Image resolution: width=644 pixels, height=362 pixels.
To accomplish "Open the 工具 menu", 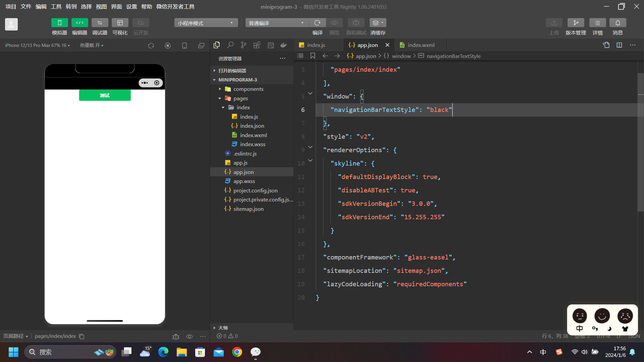I will 56,6.
